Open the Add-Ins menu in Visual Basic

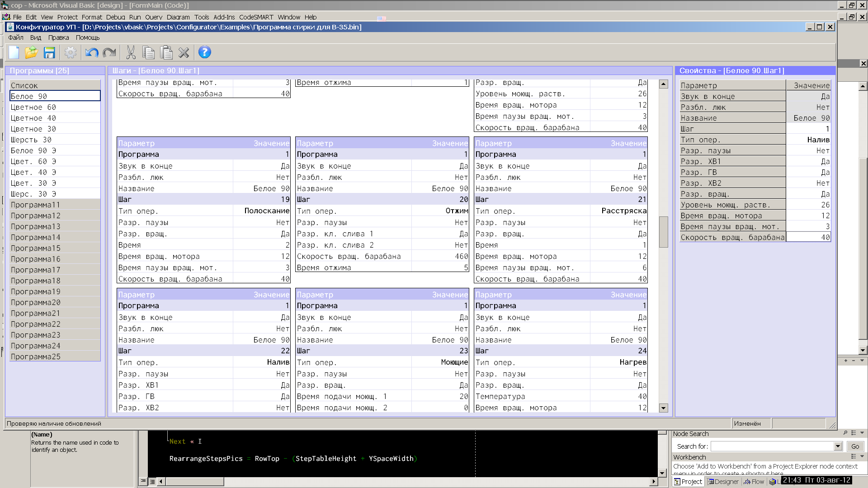[x=224, y=17]
